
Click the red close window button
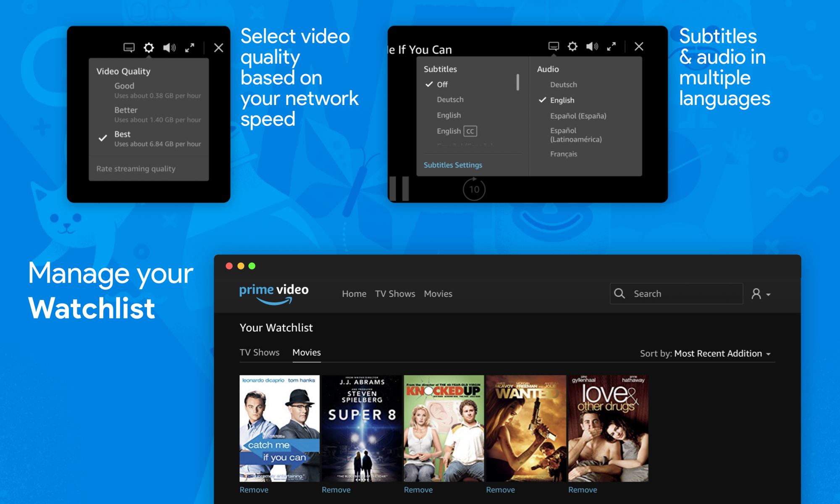(x=229, y=266)
